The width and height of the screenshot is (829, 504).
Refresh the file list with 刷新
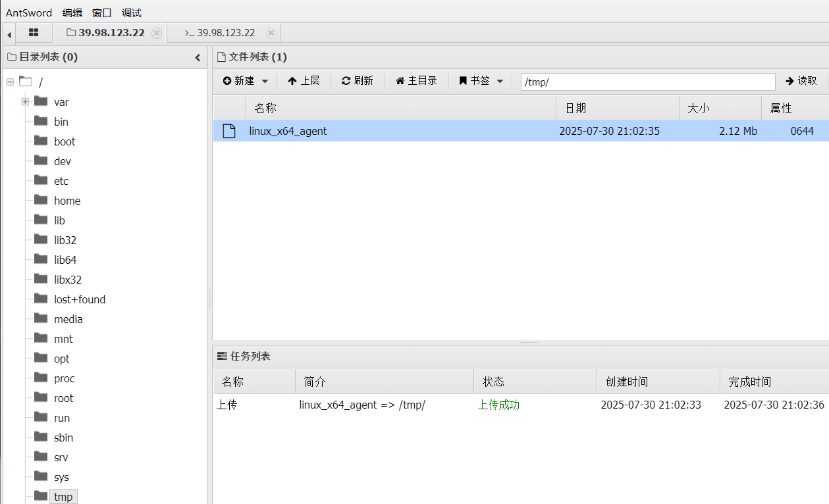pyautogui.click(x=358, y=81)
